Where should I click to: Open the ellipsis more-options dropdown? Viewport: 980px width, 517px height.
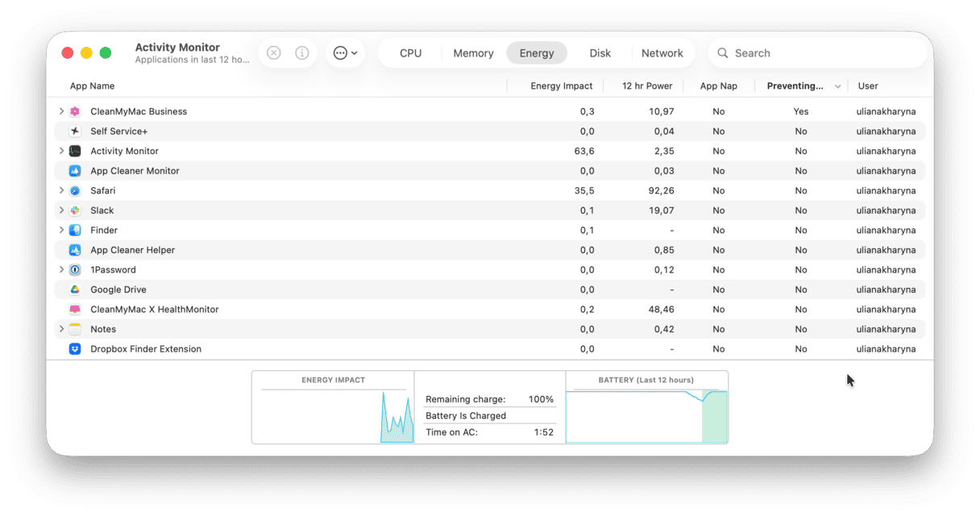[345, 53]
